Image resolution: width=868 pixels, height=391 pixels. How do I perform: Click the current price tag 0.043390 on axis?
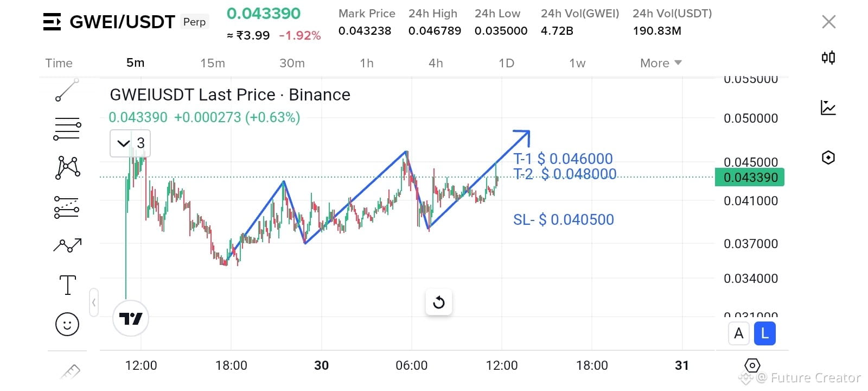tap(750, 178)
